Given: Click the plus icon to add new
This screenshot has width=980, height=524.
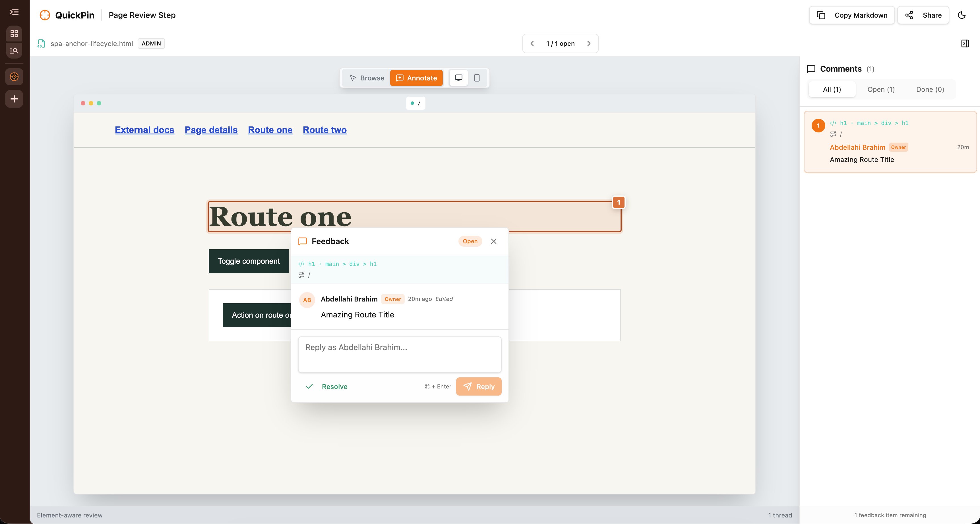Looking at the screenshot, I should click(x=14, y=99).
